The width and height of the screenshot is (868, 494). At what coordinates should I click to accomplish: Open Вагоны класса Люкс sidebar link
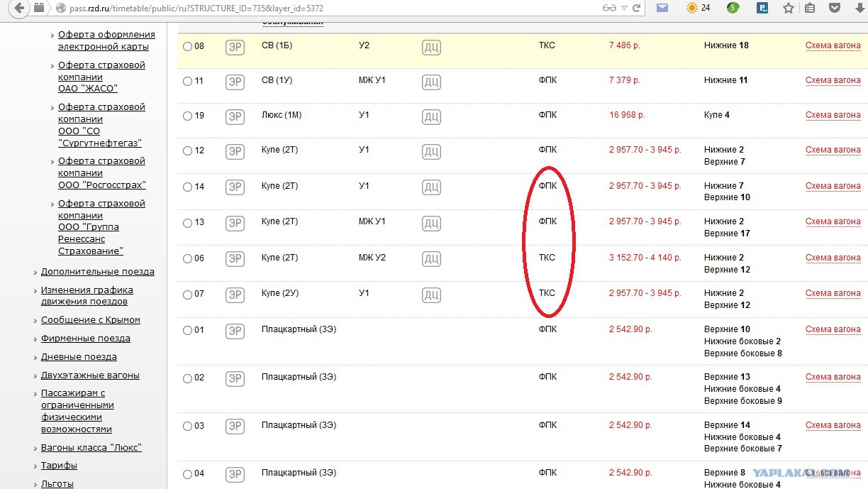[x=91, y=448]
